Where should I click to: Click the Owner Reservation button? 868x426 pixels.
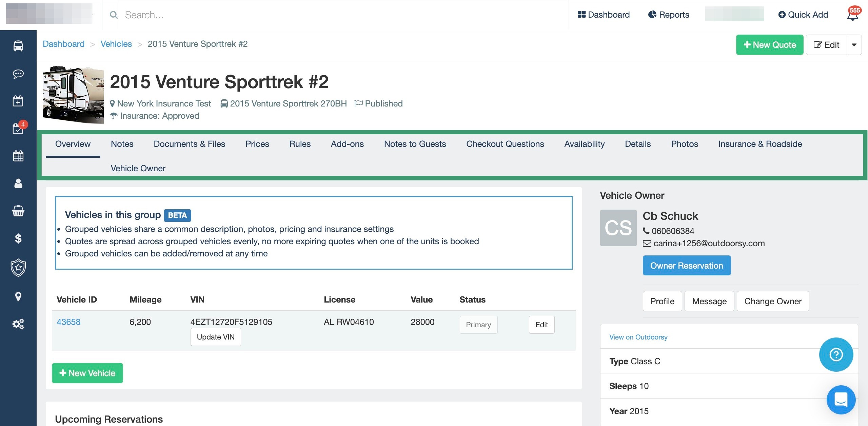[687, 266]
